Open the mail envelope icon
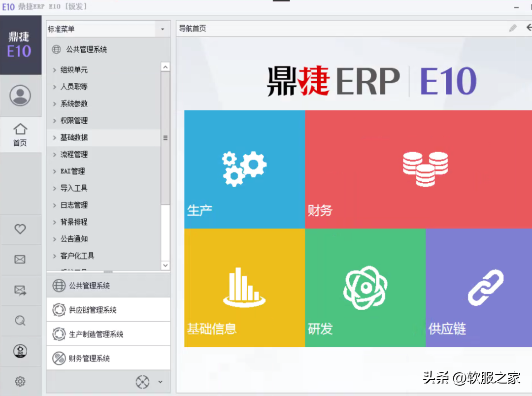Image resolution: width=532 pixels, height=396 pixels. pos(20,260)
